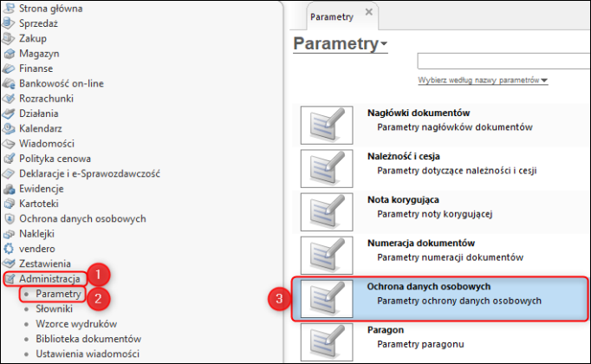Focus the parameter search input field
Image resolution: width=591 pixels, height=364 pixels.
coord(503,61)
